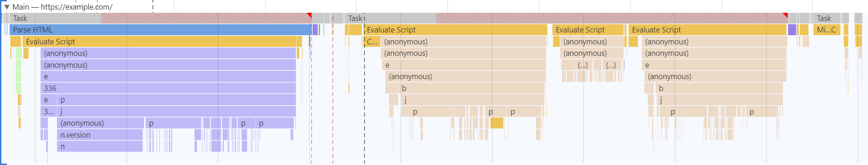868x165 pixels.
Task: Click the small C... block under Evaluate Script
Action: click(372, 42)
